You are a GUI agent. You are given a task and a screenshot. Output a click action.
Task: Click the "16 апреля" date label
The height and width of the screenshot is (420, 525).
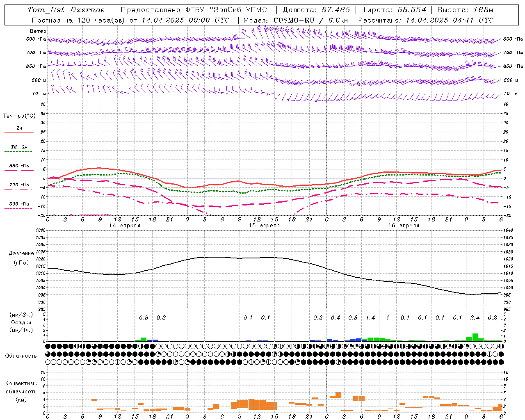(404, 226)
